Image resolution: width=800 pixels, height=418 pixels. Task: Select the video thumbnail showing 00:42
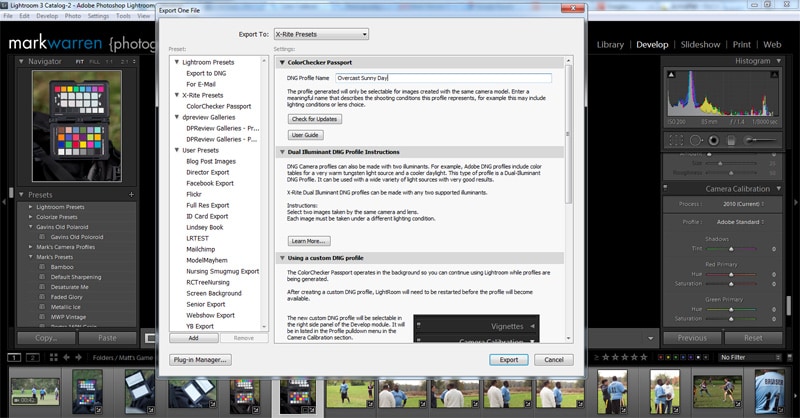(x=35, y=391)
